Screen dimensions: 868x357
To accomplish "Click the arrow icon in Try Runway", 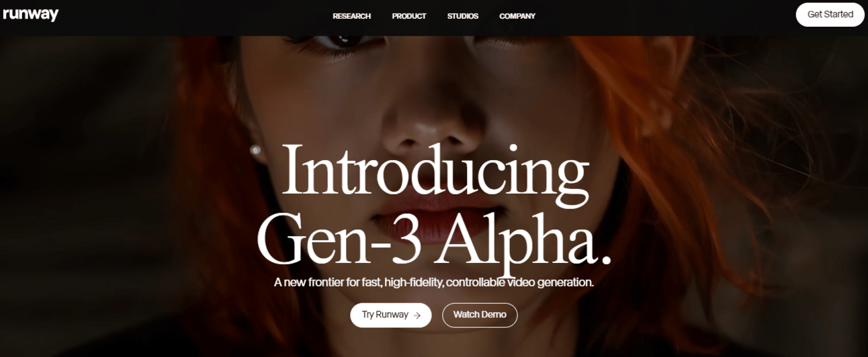I will (417, 315).
